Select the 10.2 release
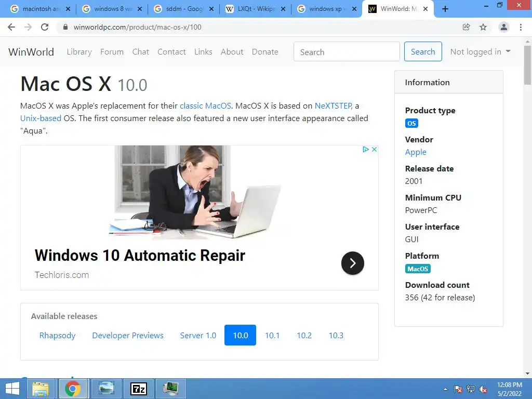 pos(304,335)
